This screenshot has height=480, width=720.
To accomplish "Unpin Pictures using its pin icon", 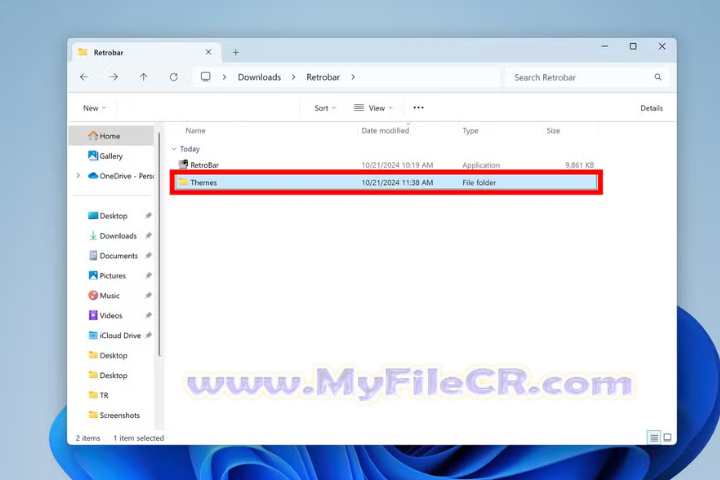I will tap(148, 276).
